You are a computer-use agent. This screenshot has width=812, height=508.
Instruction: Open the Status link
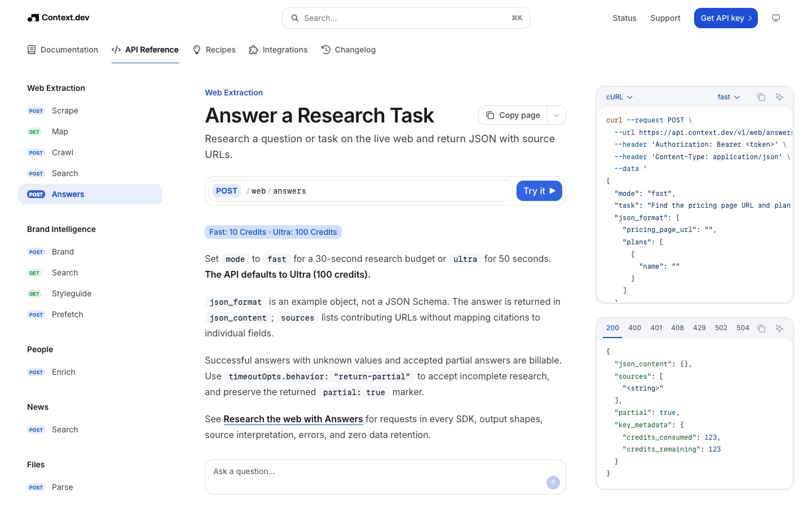pos(624,18)
